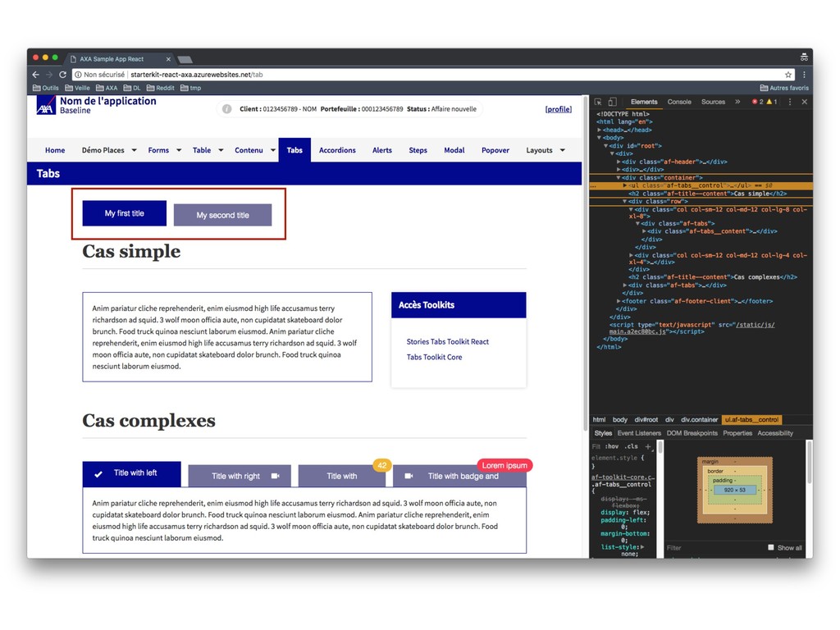Switch to the Sources tab in DevTools
The height and width of the screenshot is (630, 840).
[713, 102]
